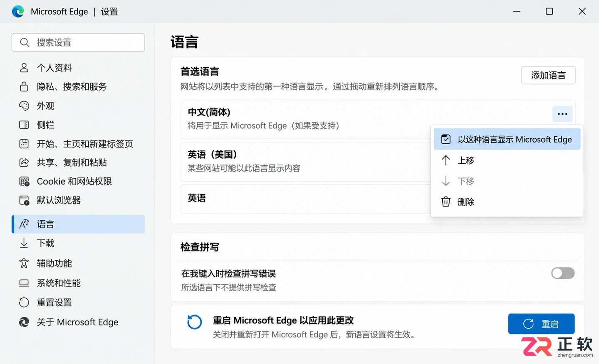The width and height of the screenshot is (599, 364).
Task: Click the palette icon for 外观
Action: (x=24, y=106)
